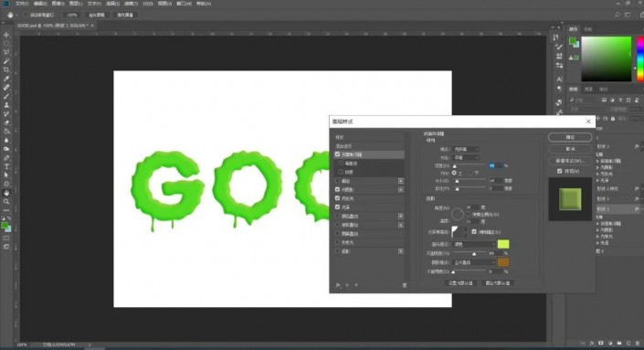Enable the Stroke (描边) effect checkbox
The image size is (644, 350).
[338, 181]
